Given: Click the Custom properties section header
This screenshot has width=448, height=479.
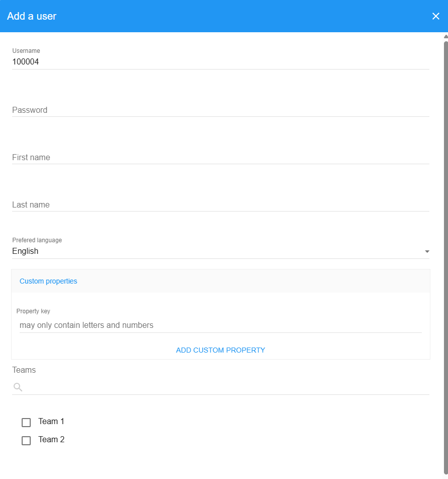Looking at the screenshot, I should click(48, 281).
